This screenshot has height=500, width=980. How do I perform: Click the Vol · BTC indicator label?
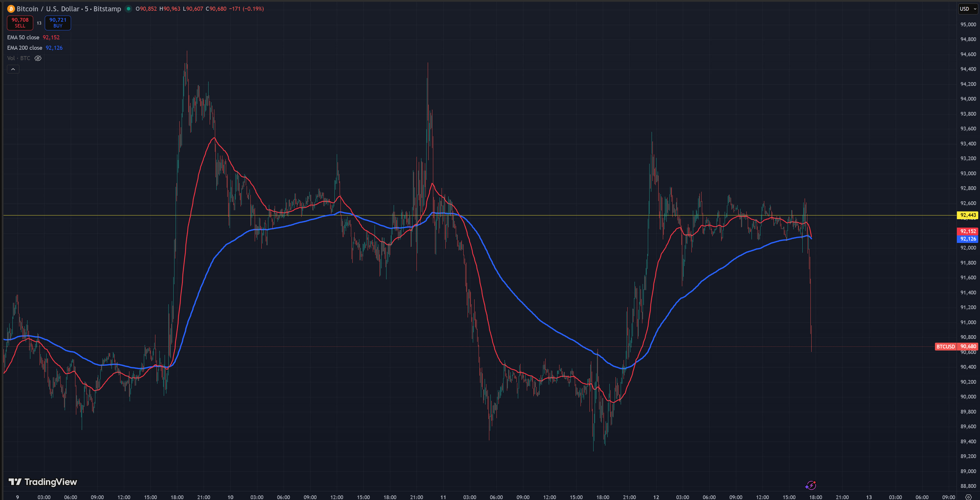click(x=19, y=58)
